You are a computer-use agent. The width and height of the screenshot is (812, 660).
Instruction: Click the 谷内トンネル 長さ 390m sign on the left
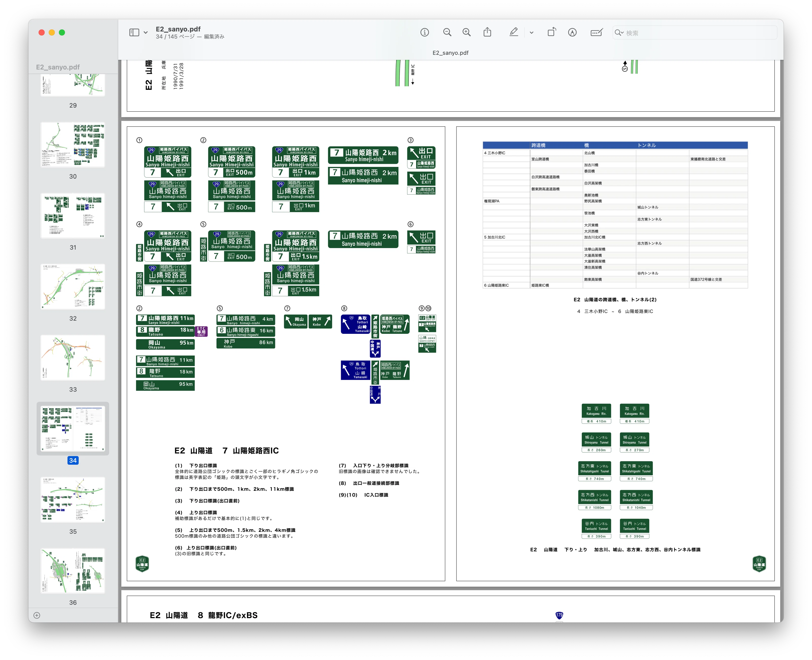(596, 529)
